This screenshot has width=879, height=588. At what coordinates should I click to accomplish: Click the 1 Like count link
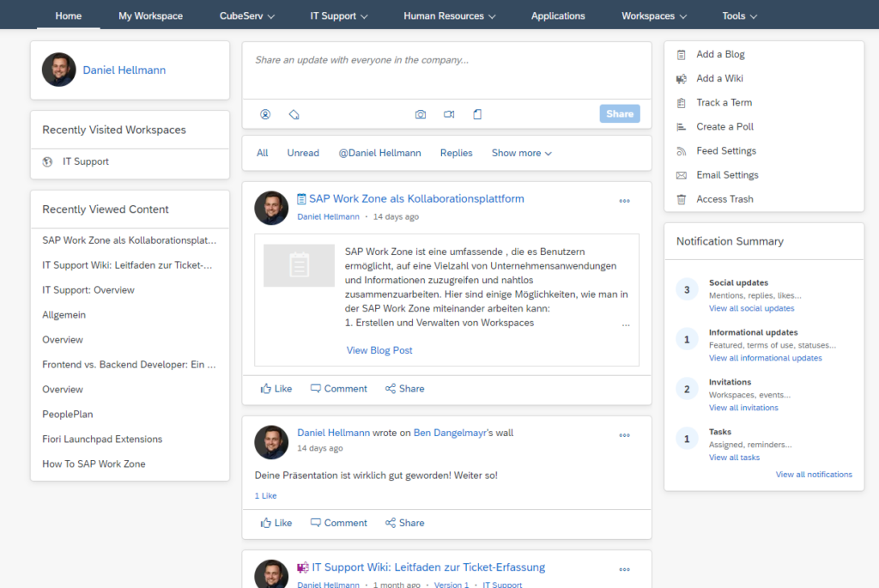point(265,495)
